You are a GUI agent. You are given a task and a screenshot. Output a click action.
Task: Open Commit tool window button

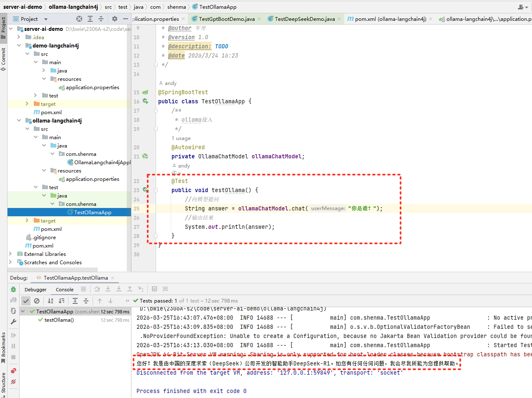click(x=3, y=58)
